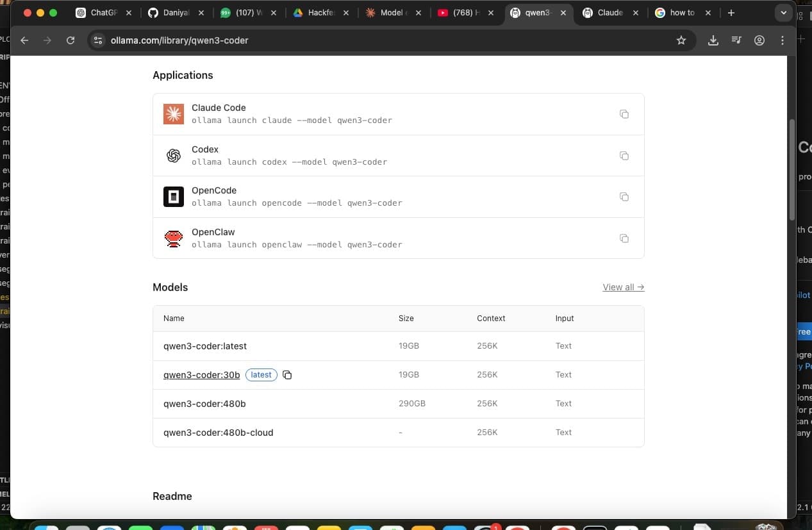Go back to the previous page
This screenshot has width=812, height=530.
[24, 40]
